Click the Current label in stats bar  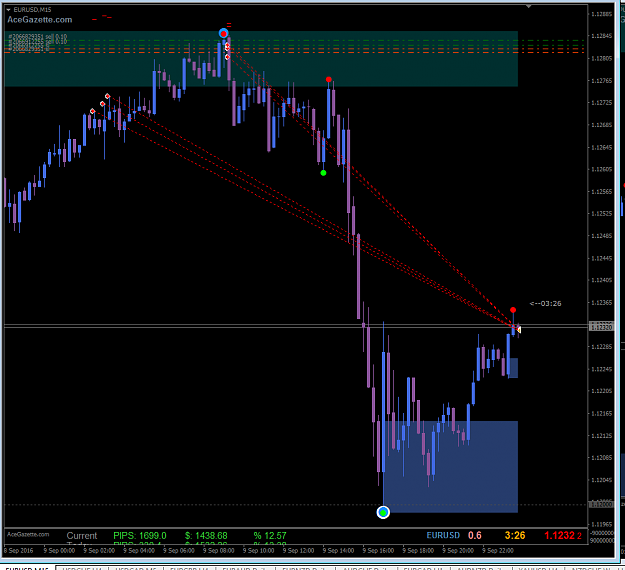point(82,536)
